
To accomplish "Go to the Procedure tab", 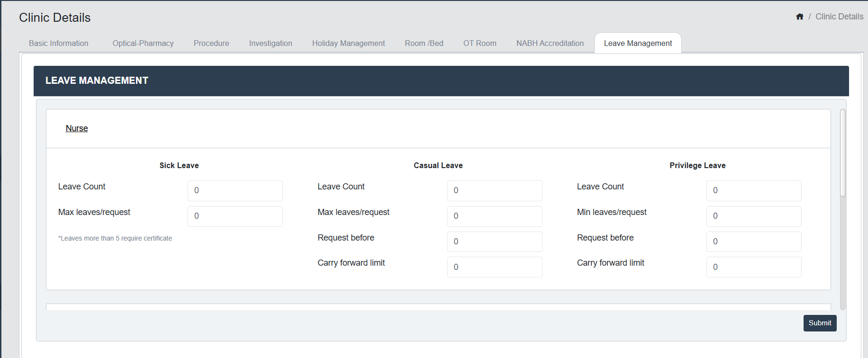I will click(211, 43).
